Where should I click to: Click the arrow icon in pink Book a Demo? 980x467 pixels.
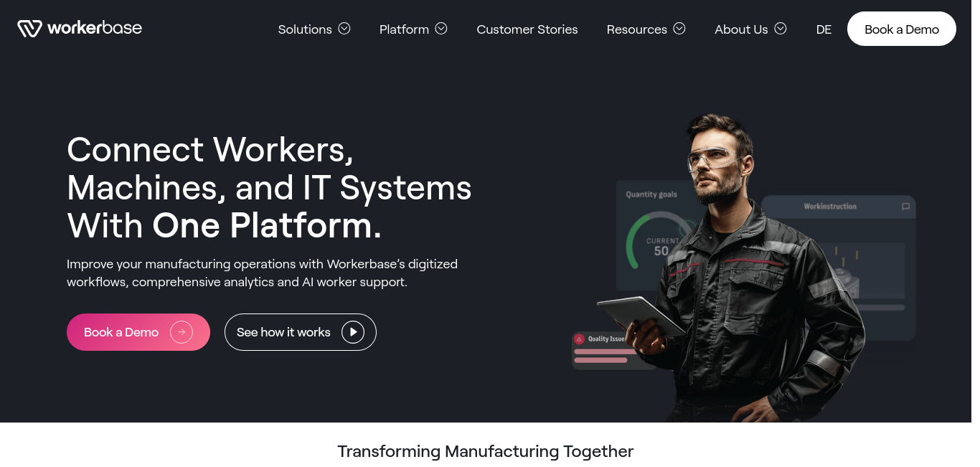tap(182, 332)
